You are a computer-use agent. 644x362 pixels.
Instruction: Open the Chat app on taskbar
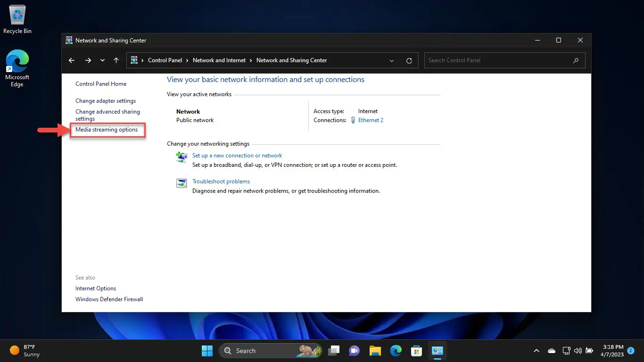pyautogui.click(x=355, y=351)
